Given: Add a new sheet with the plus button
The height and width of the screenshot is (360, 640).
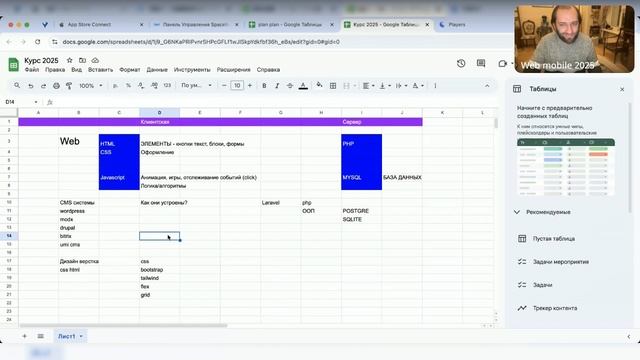Looking at the screenshot, I should (24, 336).
